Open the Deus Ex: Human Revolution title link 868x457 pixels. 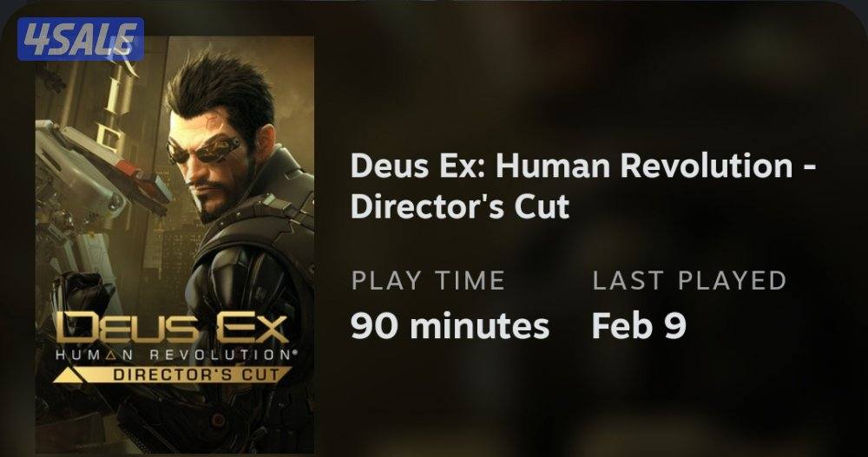point(583,166)
